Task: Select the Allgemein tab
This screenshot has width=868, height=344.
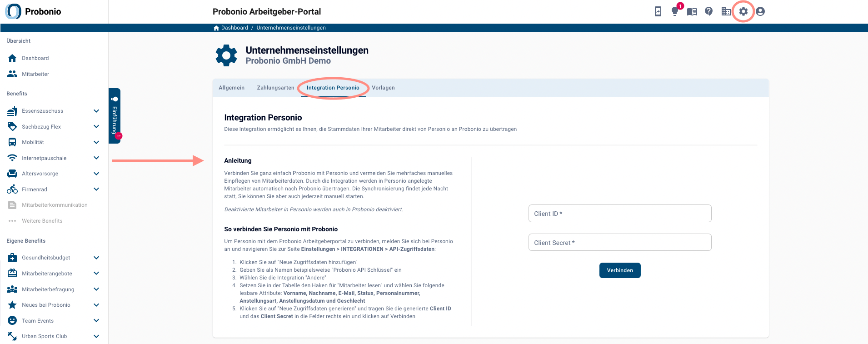Action: point(231,88)
